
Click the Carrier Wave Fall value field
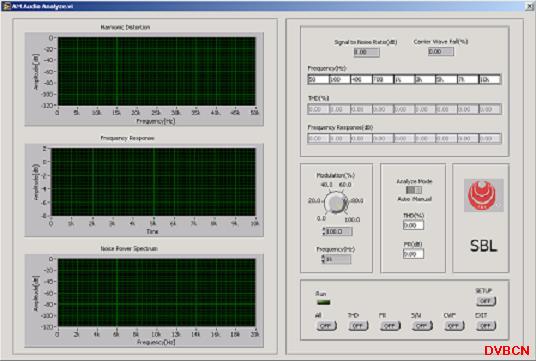click(441, 52)
